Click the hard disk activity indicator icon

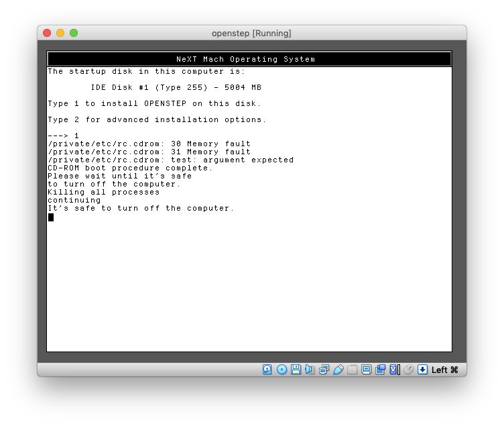pyautogui.click(x=267, y=370)
